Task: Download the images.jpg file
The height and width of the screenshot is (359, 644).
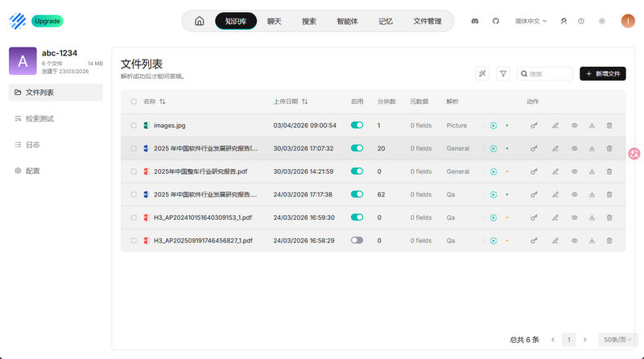Action: [x=592, y=126]
